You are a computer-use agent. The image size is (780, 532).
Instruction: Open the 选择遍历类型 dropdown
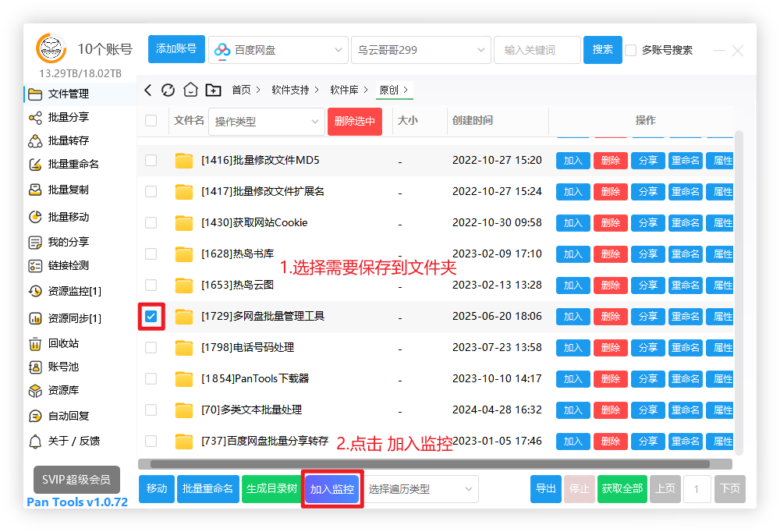[420, 489]
